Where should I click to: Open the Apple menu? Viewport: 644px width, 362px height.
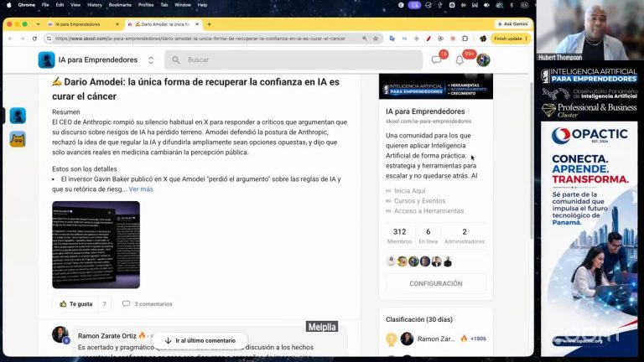(x=8, y=5)
